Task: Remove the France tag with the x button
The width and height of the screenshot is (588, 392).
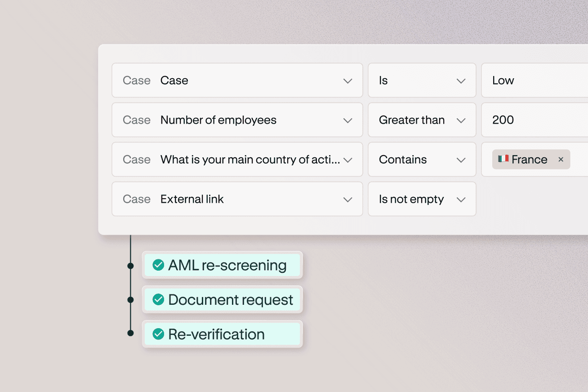Action: point(561,159)
